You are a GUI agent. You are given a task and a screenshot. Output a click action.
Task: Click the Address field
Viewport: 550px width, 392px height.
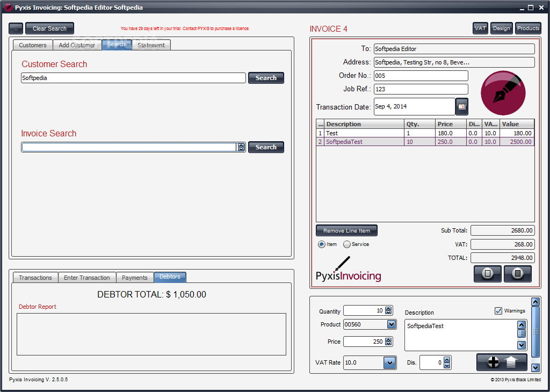click(x=454, y=62)
